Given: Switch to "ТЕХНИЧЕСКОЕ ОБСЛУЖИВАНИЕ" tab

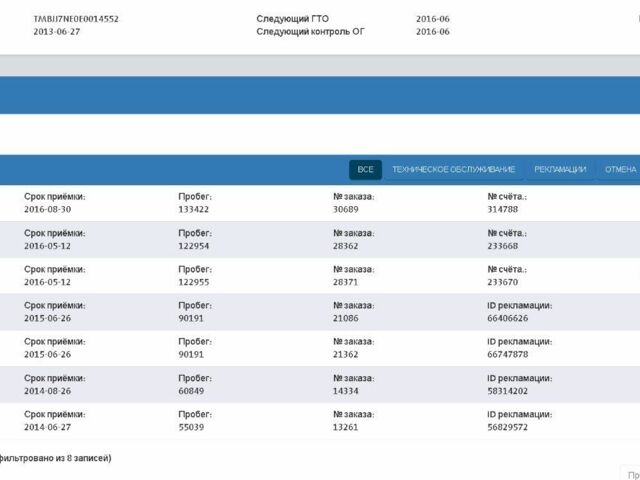Looking at the screenshot, I should coord(454,170).
